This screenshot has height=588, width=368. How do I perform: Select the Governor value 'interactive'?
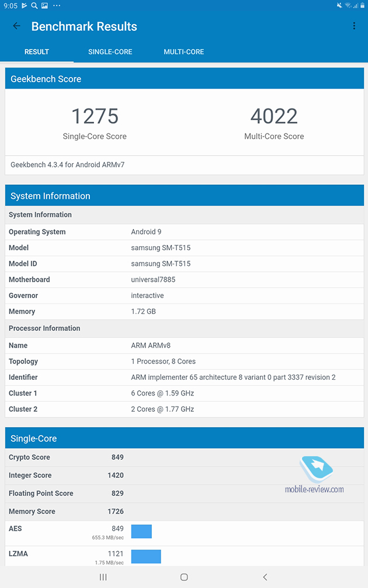pos(147,296)
